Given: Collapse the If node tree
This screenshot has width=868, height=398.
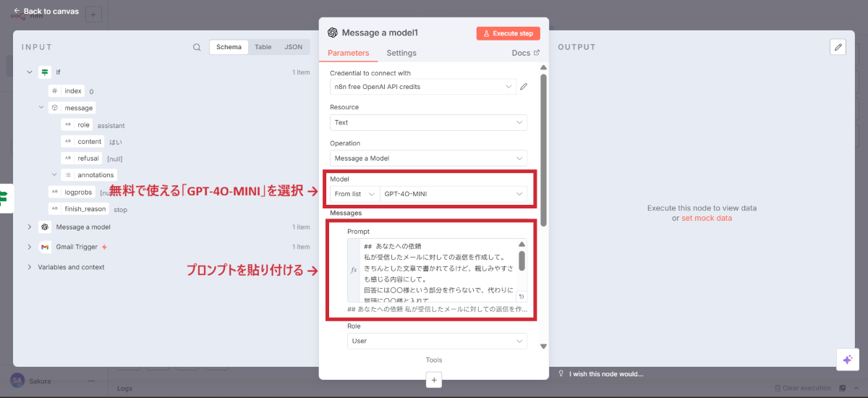Looking at the screenshot, I should [30, 72].
